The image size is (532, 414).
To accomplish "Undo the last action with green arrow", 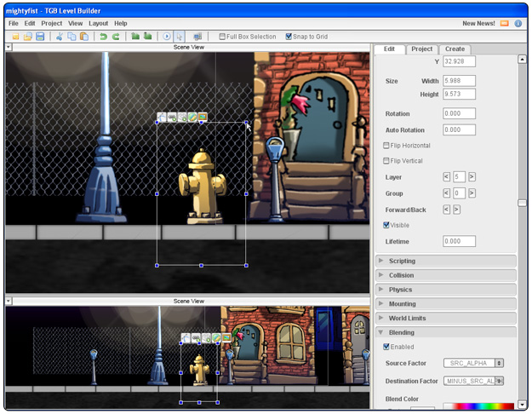I will 103,37.
